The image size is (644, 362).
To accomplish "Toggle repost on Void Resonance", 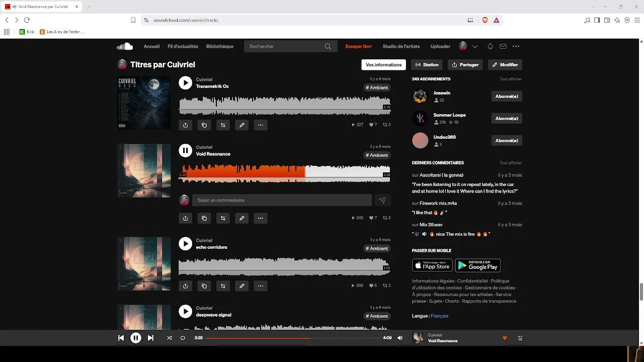I will 223,218.
